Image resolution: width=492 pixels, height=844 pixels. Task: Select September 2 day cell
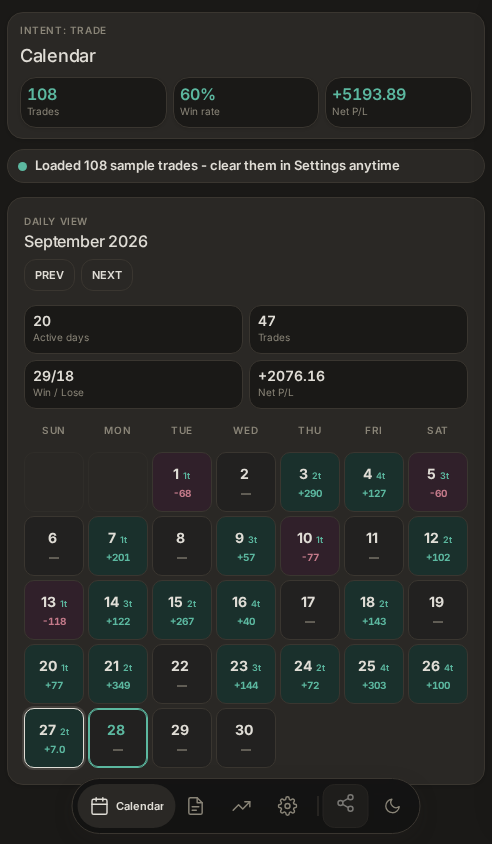pyautogui.click(x=246, y=482)
